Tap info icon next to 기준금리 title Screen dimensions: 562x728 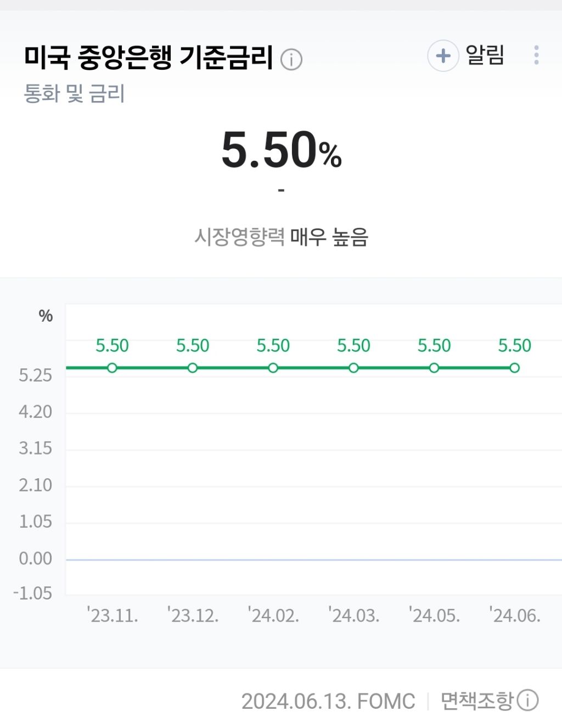(x=291, y=59)
